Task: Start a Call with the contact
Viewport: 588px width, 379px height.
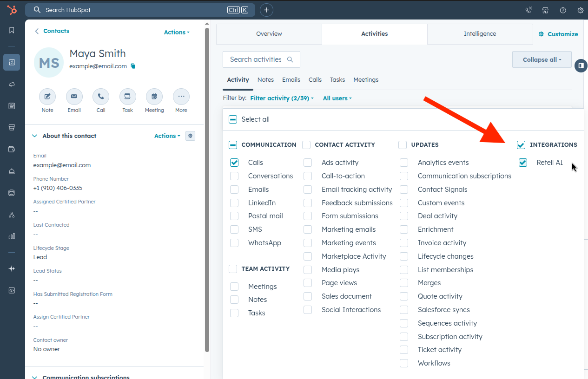Action: (x=101, y=97)
